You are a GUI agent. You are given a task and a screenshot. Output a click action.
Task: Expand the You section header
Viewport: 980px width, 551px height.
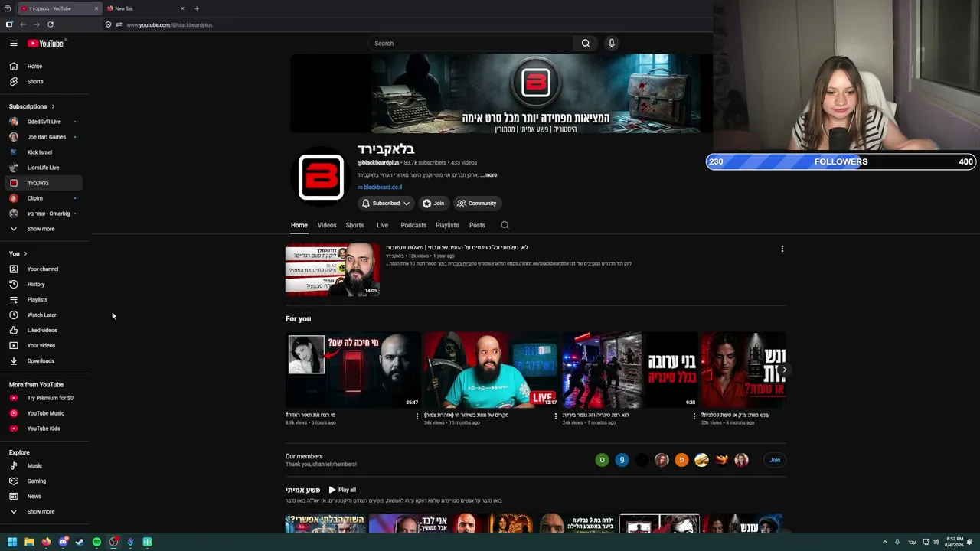(18, 254)
